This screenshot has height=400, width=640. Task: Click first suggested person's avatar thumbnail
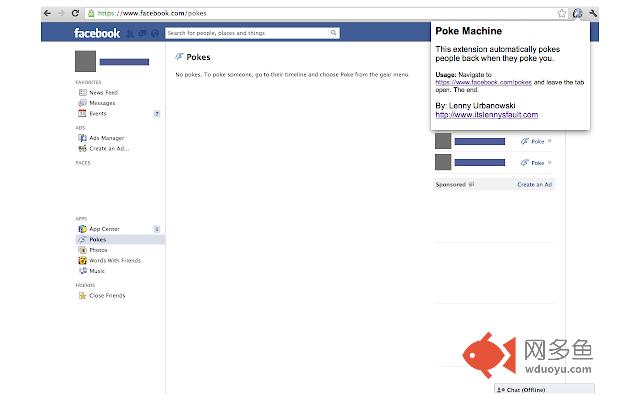[443, 141]
